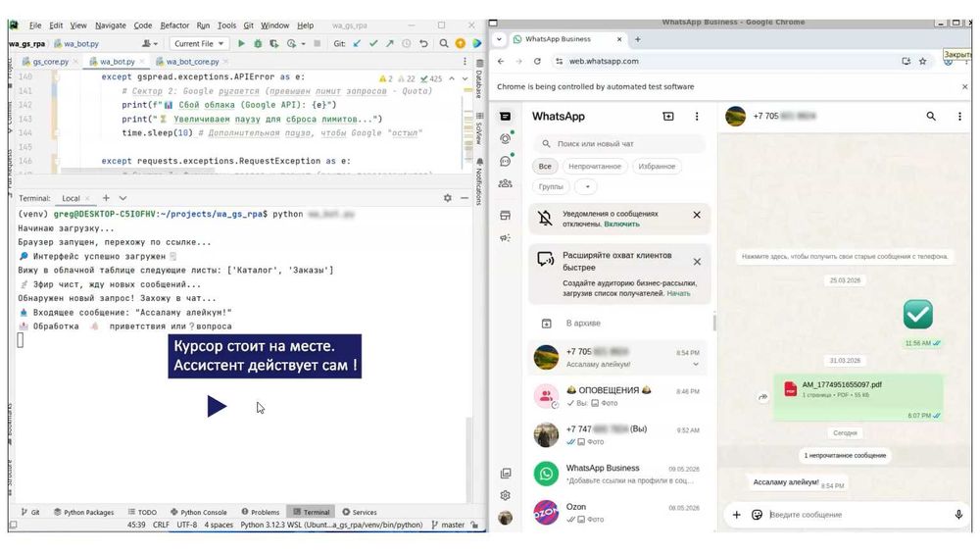Open the Refactor menu
980x552 pixels.
[x=174, y=25]
